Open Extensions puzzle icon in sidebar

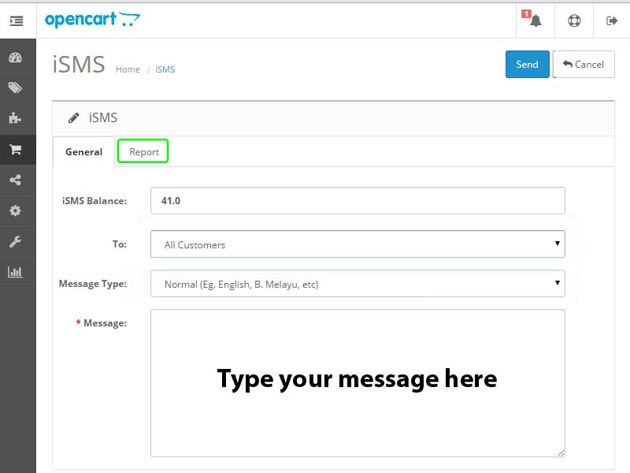pyautogui.click(x=15, y=118)
